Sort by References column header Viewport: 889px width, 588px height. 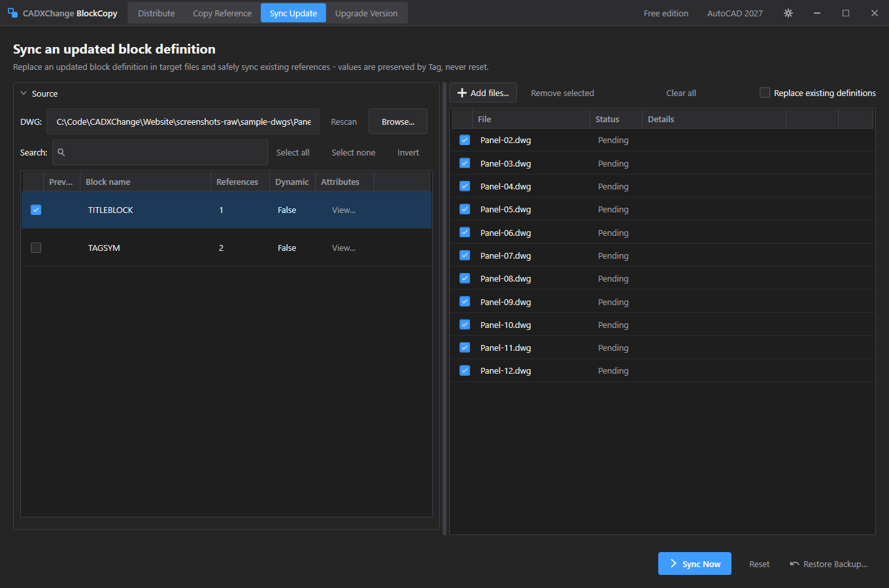coord(240,182)
